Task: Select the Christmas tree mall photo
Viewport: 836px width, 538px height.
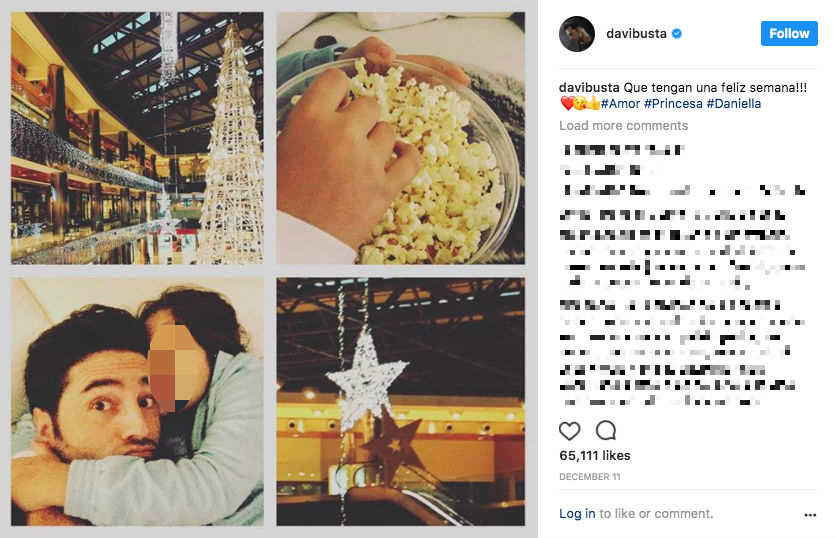Action: tap(137, 138)
